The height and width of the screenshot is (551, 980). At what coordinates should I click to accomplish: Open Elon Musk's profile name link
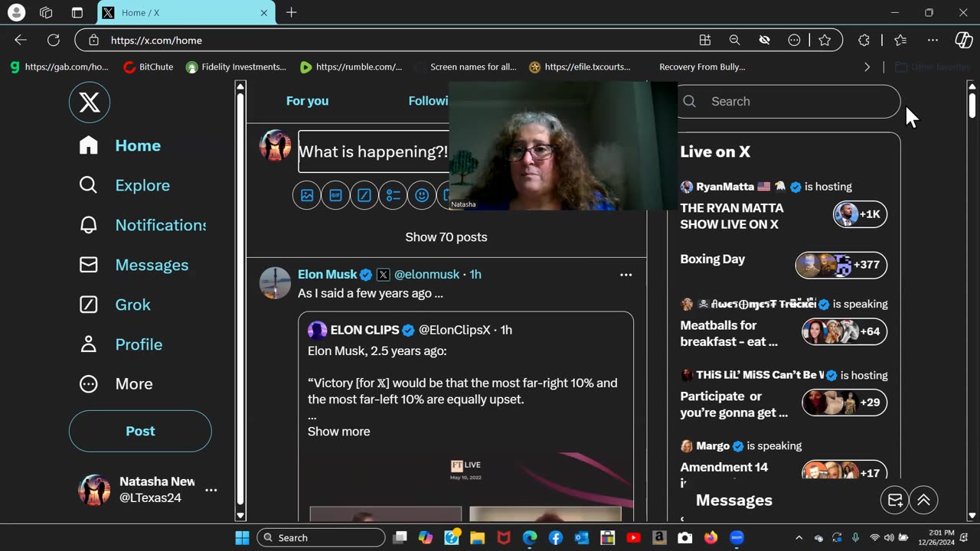point(327,274)
